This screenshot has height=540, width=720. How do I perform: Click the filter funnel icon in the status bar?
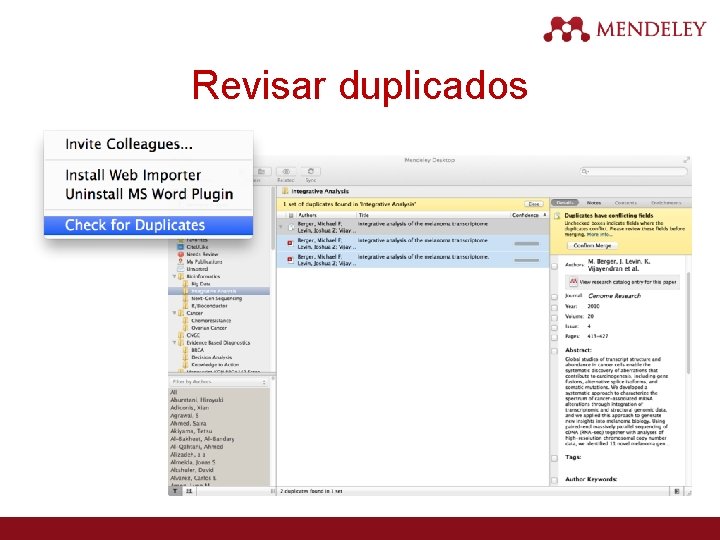pos(175,491)
